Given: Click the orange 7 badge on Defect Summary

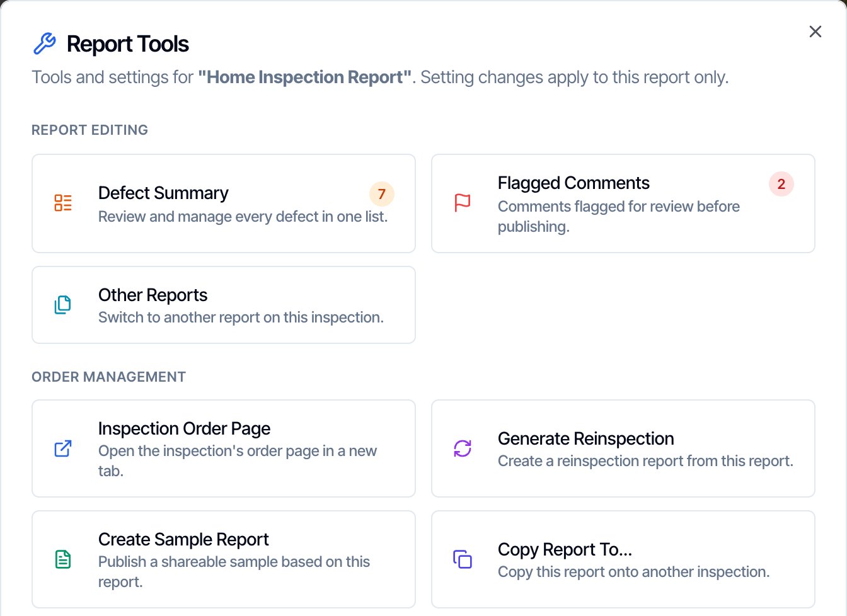Looking at the screenshot, I should [382, 194].
